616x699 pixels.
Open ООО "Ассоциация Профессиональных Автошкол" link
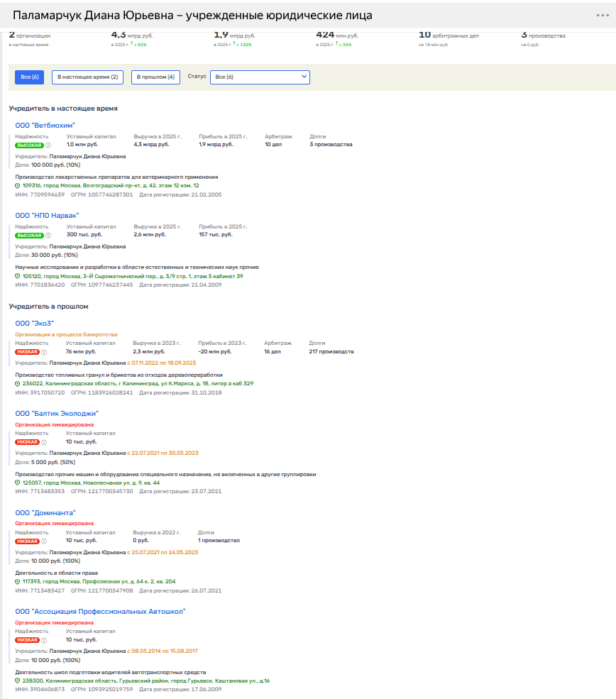[x=100, y=611]
